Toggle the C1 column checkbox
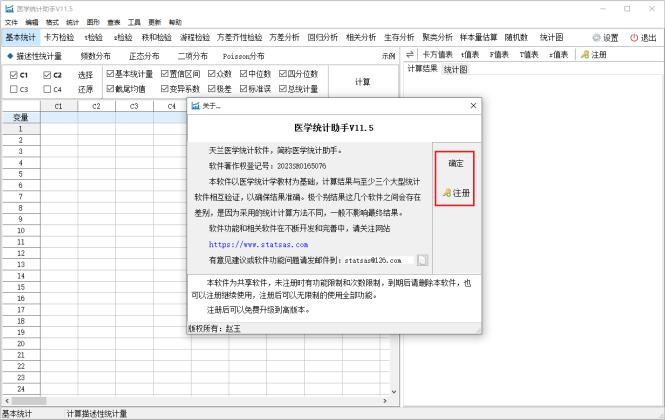The image size is (665, 420). point(14,75)
